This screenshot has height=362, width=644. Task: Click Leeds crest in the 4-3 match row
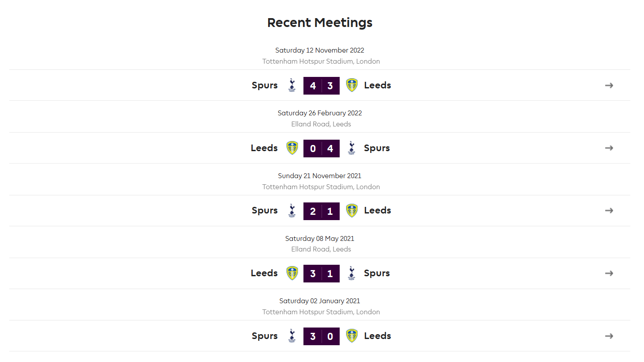tap(352, 85)
